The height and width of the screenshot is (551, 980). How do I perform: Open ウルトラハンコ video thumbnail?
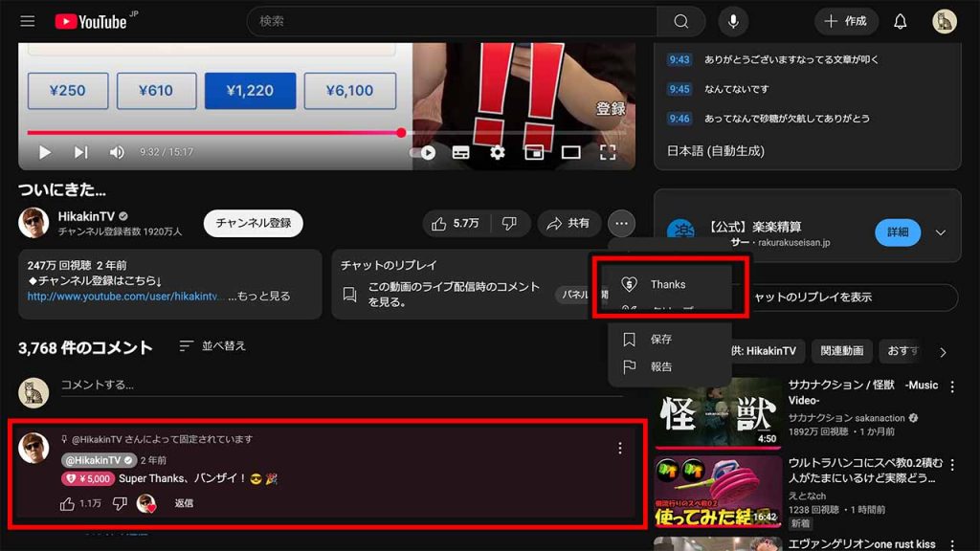718,492
